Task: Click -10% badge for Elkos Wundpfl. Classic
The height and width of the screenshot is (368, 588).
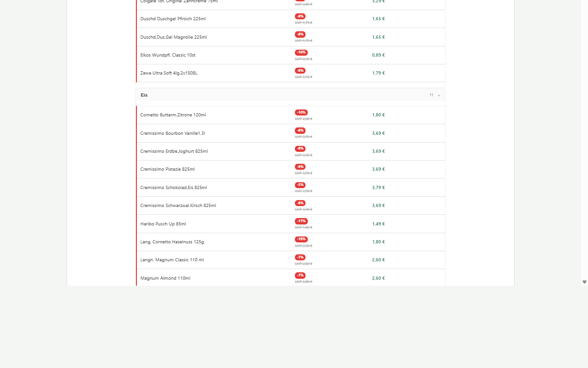Action: [301, 52]
